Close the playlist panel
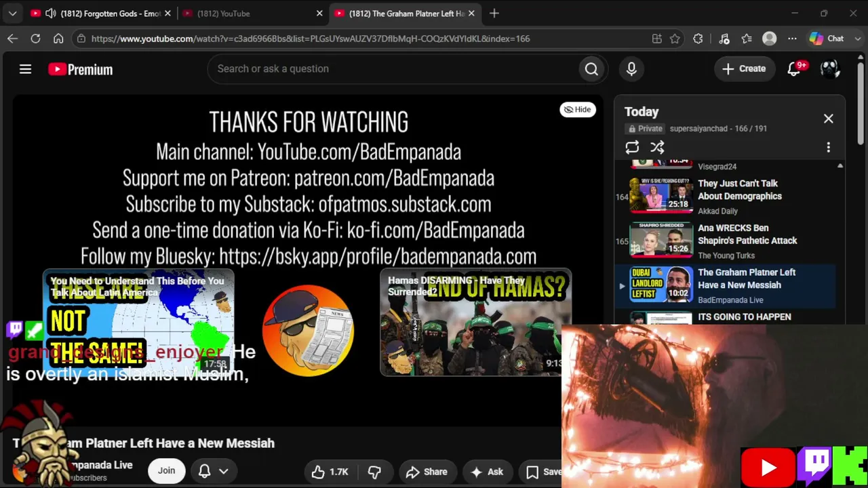This screenshot has width=868, height=488. pyautogui.click(x=828, y=119)
